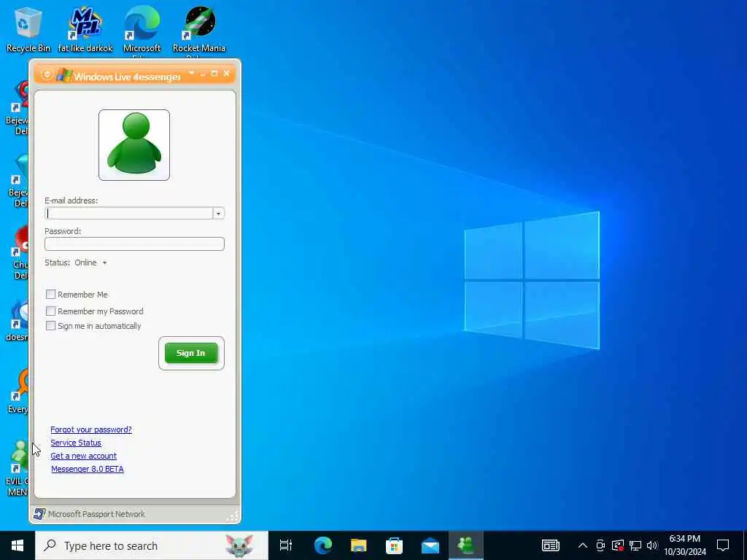Click the bat character in search box

pyautogui.click(x=239, y=545)
